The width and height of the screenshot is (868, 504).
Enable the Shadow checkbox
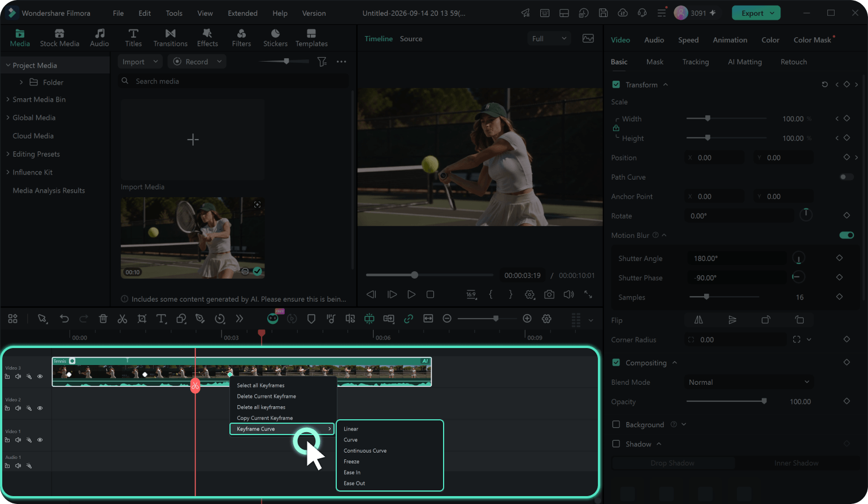(616, 444)
